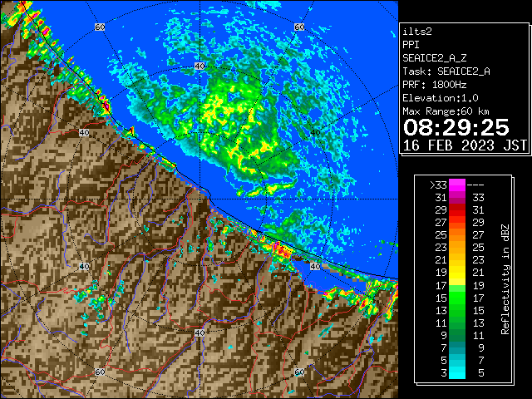Click the 60 km ring label in southwest corner
The width and height of the screenshot is (532, 399).
100,372
